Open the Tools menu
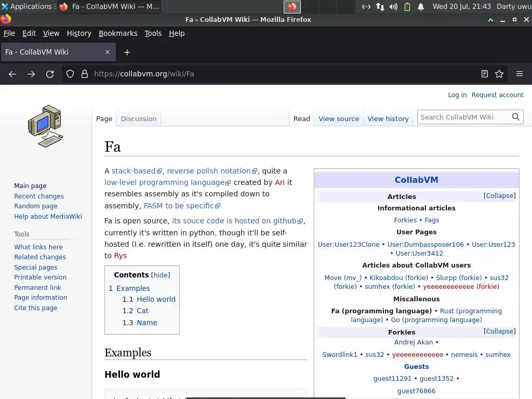This screenshot has height=399, width=532. 153,33
